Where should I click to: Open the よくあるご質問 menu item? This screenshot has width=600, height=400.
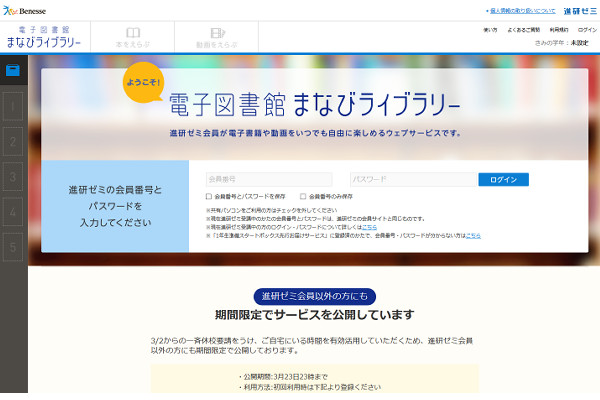[x=523, y=30]
